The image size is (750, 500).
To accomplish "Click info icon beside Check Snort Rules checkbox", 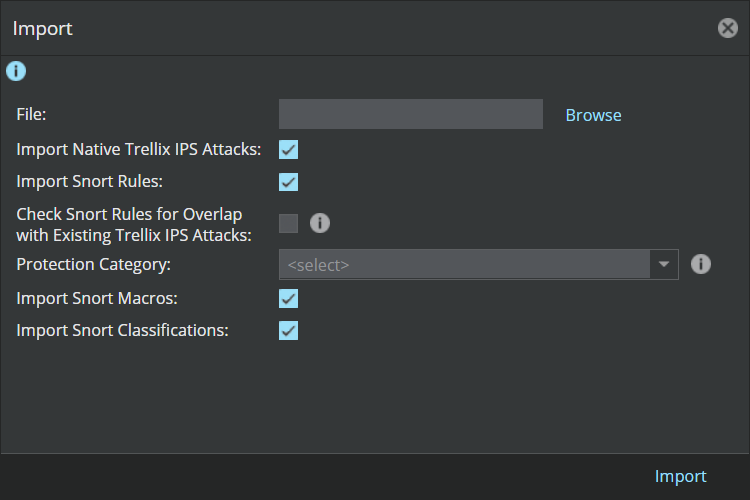I will pyautogui.click(x=320, y=223).
